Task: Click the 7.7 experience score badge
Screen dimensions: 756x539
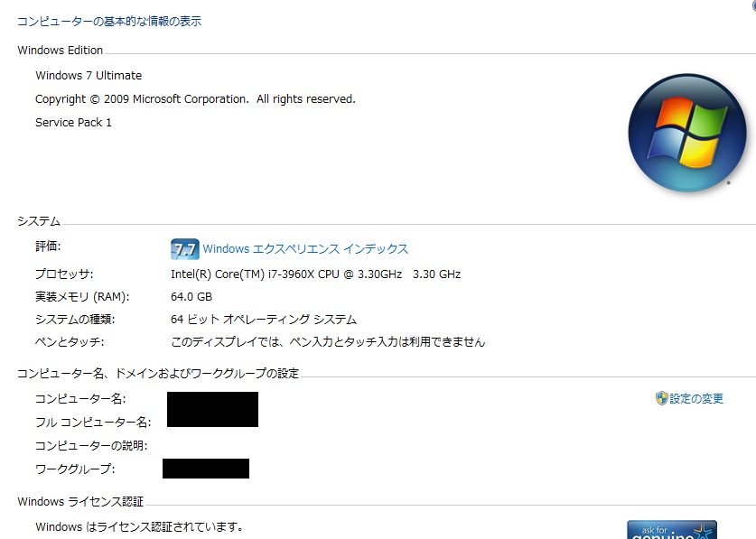Action: tap(184, 249)
